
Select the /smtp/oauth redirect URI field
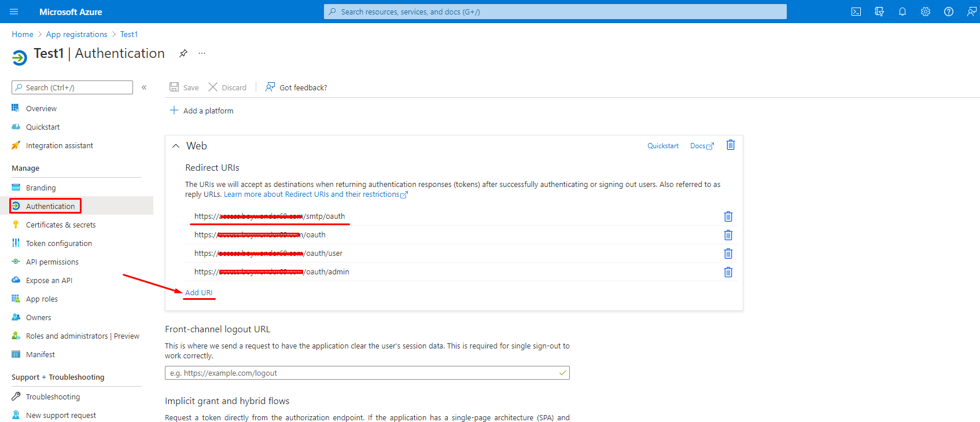tap(454, 216)
